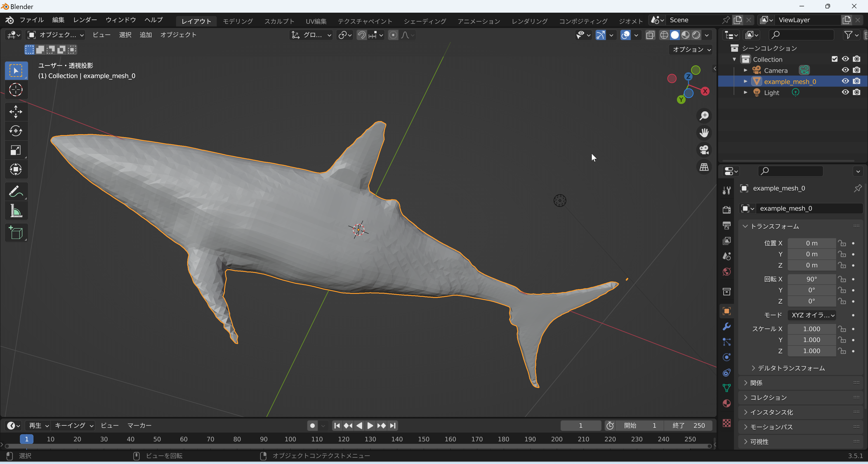Toggle X-ray display mode

[650, 35]
